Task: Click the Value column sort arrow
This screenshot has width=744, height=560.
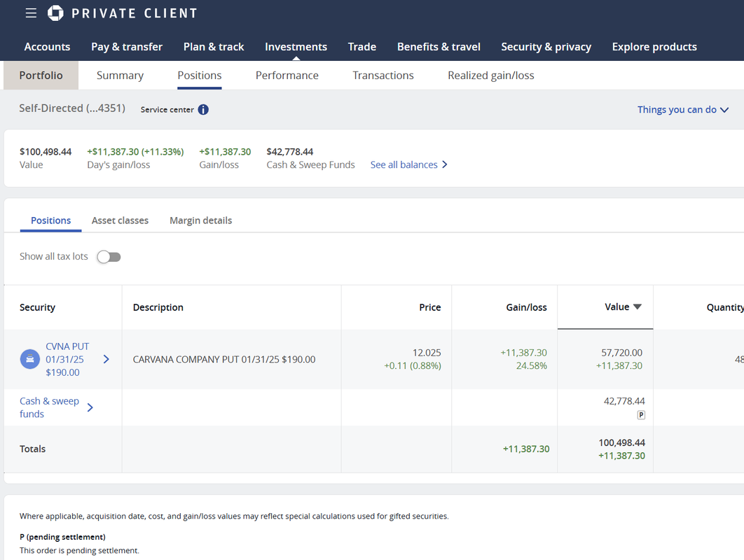Action: (x=638, y=307)
